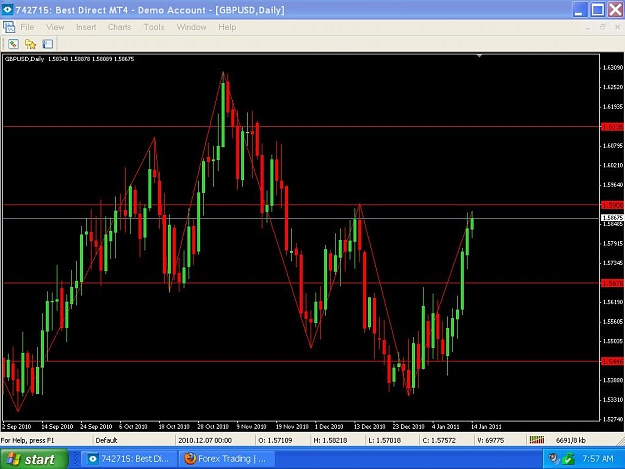This screenshot has width=625, height=469.
Task: Click the GBPUSD,Daily chart title text
Action: click(24, 59)
